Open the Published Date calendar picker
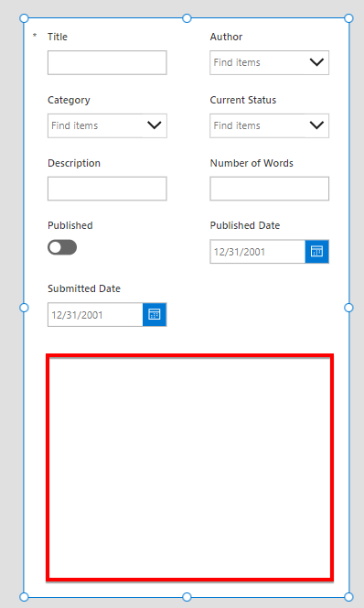The image size is (364, 608). pos(316,251)
